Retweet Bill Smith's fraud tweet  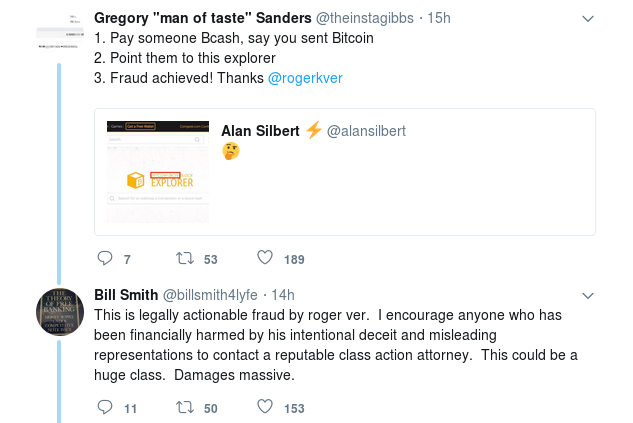pyautogui.click(x=184, y=407)
